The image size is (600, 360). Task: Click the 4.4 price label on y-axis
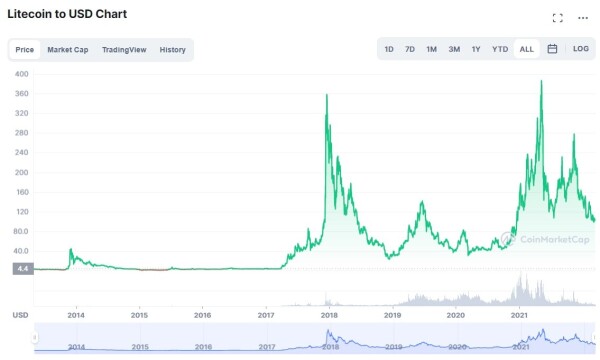point(23,269)
